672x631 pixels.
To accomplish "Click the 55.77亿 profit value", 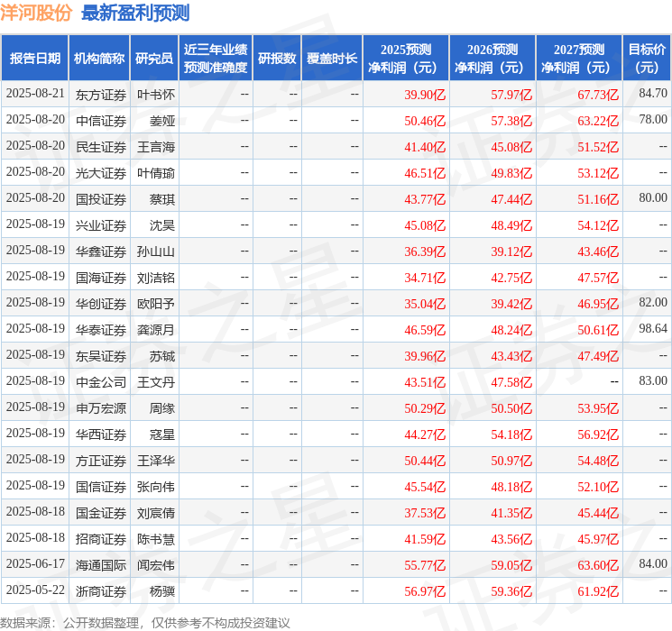I will pyautogui.click(x=425, y=565).
